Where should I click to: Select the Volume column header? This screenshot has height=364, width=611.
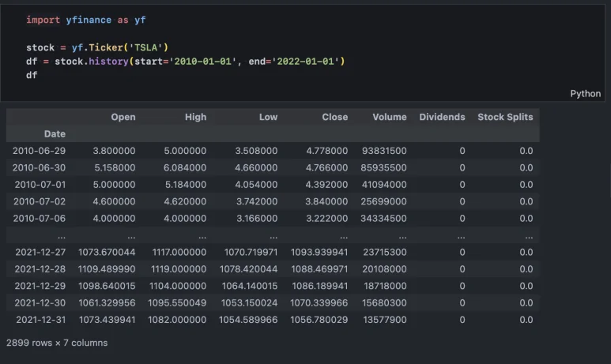[x=389, y=117]
